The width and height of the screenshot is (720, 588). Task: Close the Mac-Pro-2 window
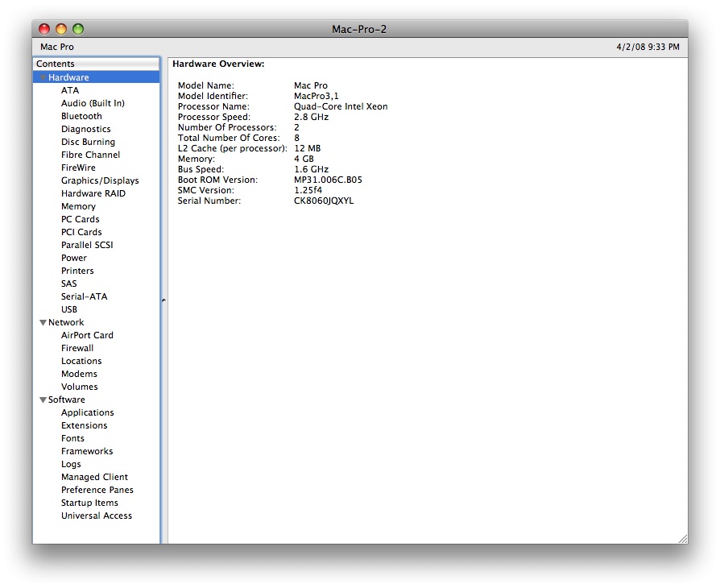coord(44,29)
